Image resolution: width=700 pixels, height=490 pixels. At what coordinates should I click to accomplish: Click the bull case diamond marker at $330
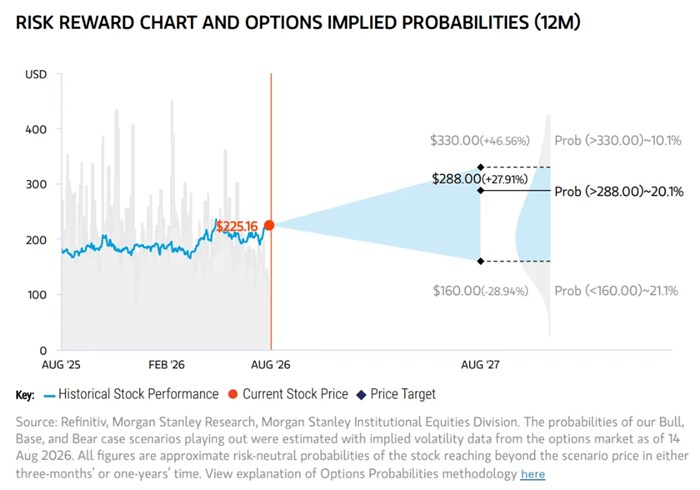481,167
